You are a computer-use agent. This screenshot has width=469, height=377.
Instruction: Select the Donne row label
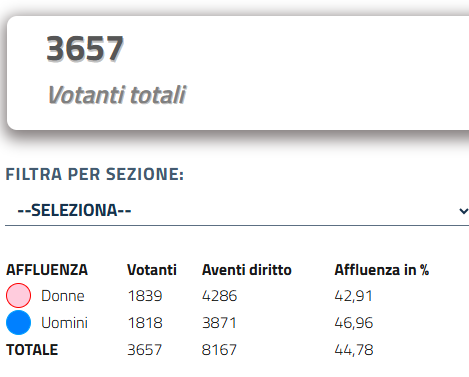63,296
